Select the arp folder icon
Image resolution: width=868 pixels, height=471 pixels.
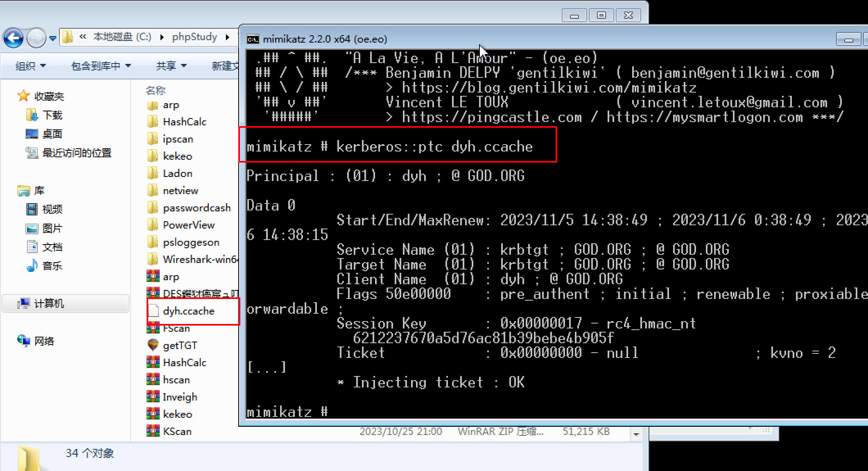point(152,105)
